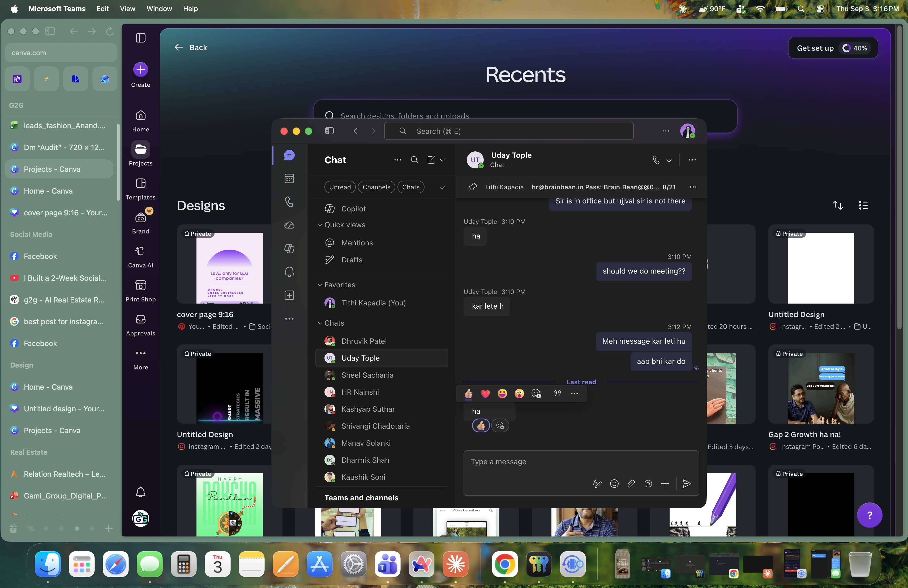Toggle the Unread chat filter

340,187
